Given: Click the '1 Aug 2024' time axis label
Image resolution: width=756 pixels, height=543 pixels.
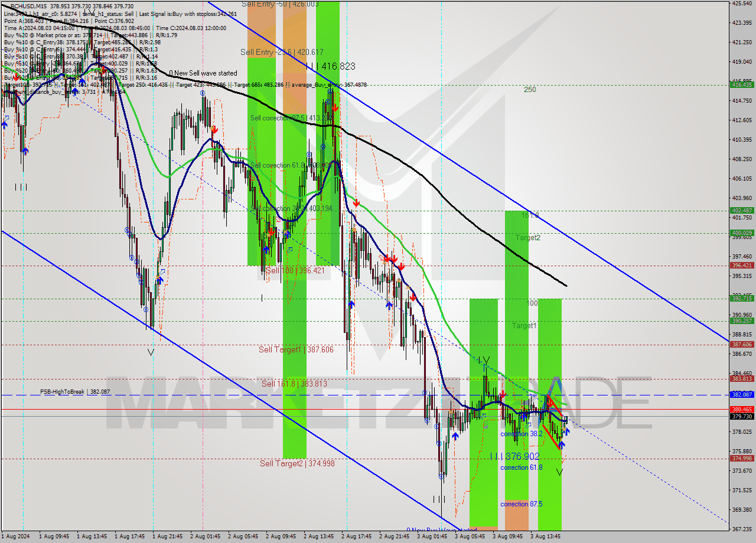Looking at the screenshot, I should 16,537.
